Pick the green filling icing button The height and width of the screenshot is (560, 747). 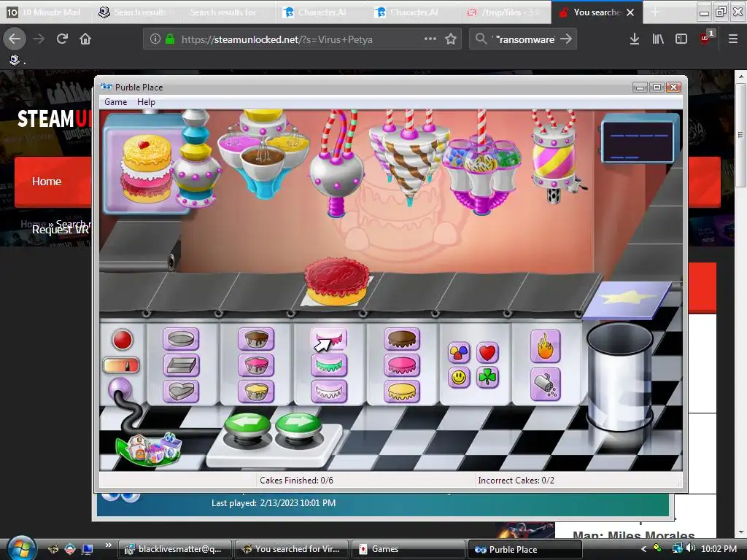[x=329, y=366]
